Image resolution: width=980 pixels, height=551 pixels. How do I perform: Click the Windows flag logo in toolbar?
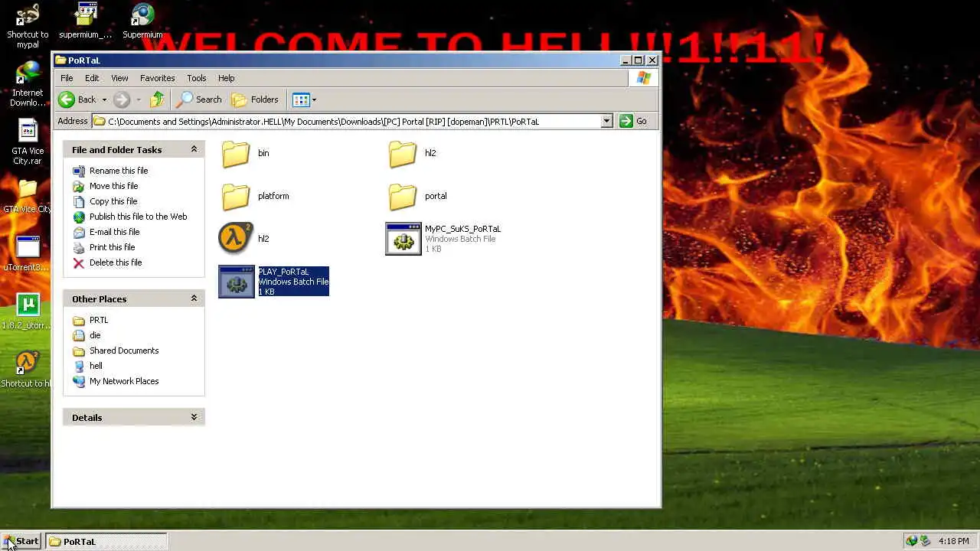[x=643, y=78]
